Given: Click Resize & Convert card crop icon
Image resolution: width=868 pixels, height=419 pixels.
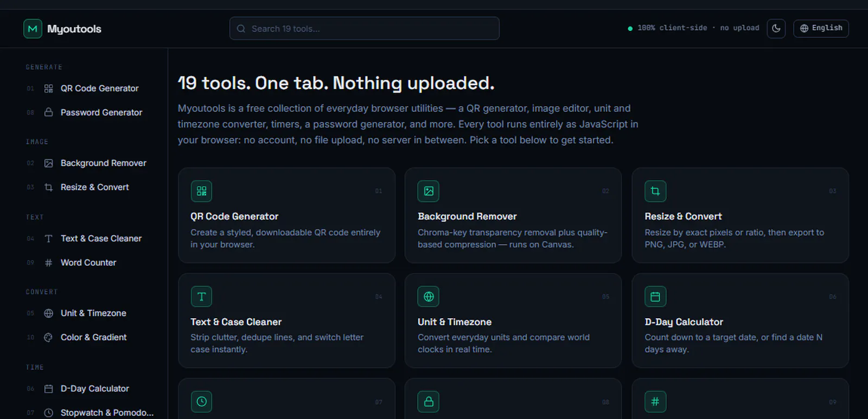Looking at the screenshot, I should pyautogui.click(x=655, y=191).
